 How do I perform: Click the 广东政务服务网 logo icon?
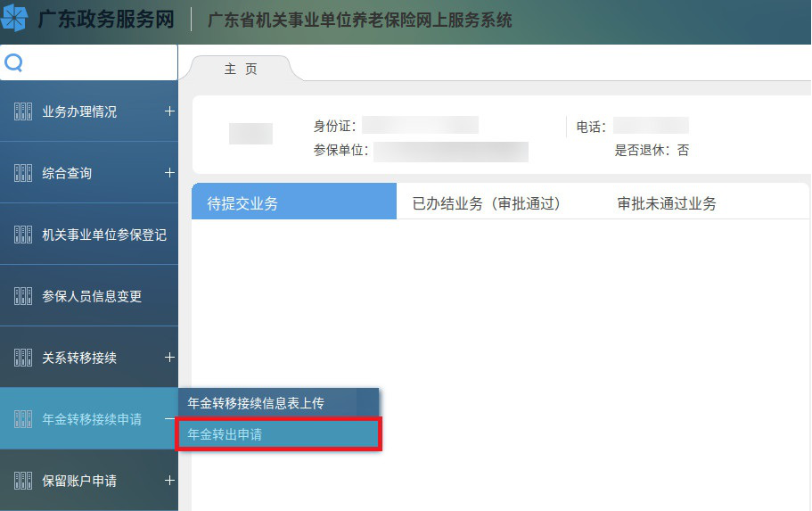[x=15, y=20]
